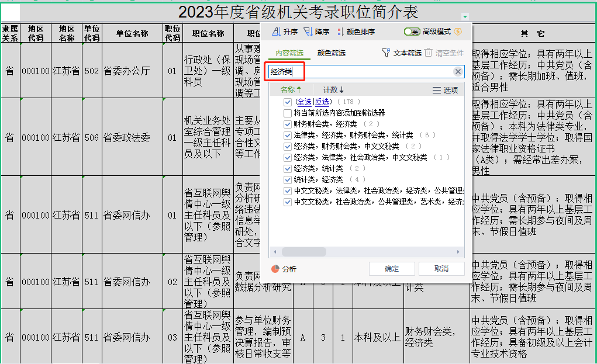Click the 清空条件 trash icon
The width and height of the screenshot is (597, 364).
pyautogui.click(x=429, y=53)
